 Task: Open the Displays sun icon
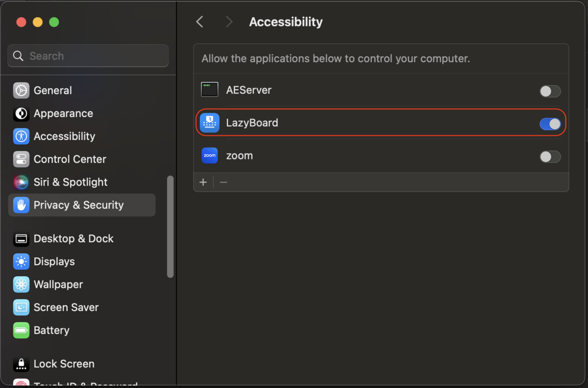click(x=21, y=262)
